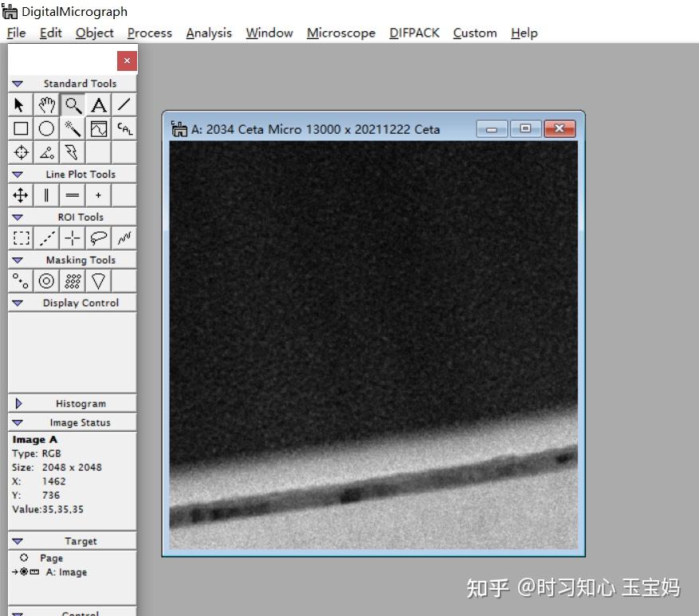Select the A: Image target option
Screen dimensions: 699x616
coord(66,572)
